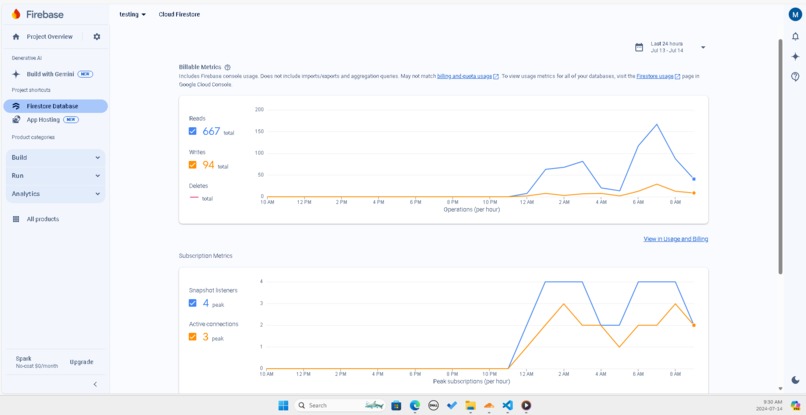Image resolution: width=806 pixels, height=415 pixels.
Task: Click Cloud Firestore breadcrumb
Action: click(x=179, y=14)
